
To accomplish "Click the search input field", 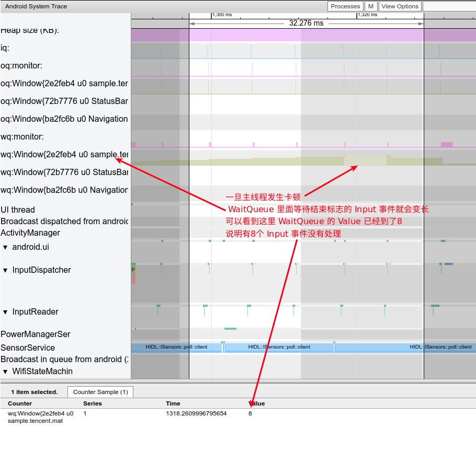I will (x=449, y=6).
